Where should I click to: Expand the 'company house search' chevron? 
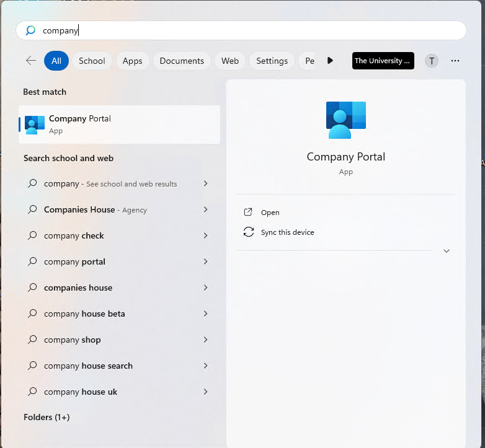coord(206,366)
